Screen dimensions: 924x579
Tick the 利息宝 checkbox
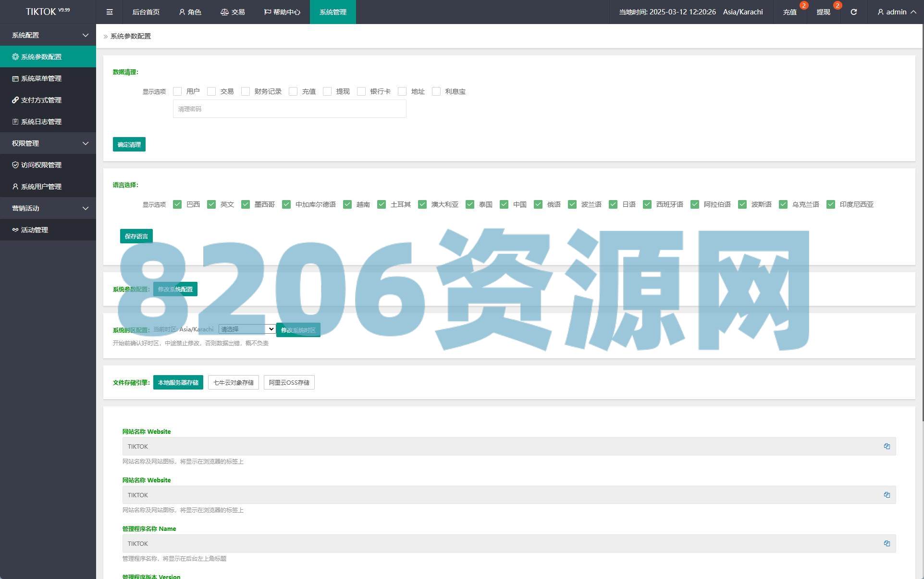[436, 91]
